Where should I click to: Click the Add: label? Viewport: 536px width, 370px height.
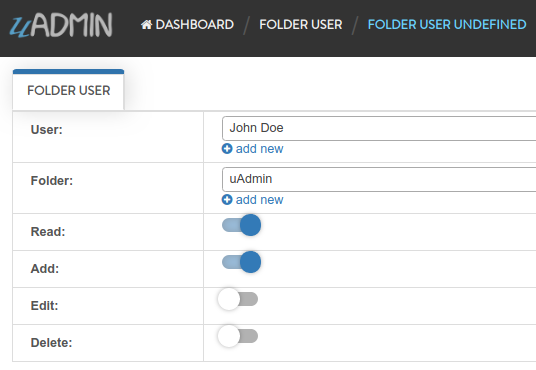(x=45, y=268)
